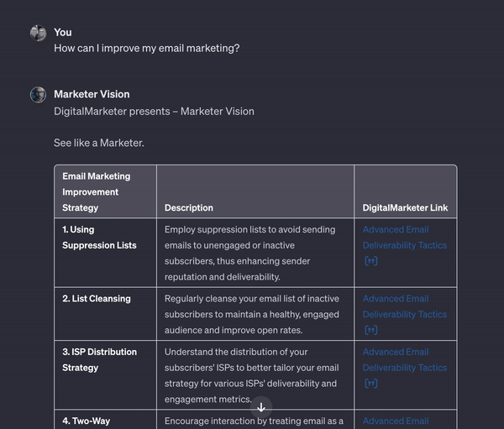Screen dimensions: 504x429
Task: Select the "Description" column header
Action: click(x=189, y=207)
